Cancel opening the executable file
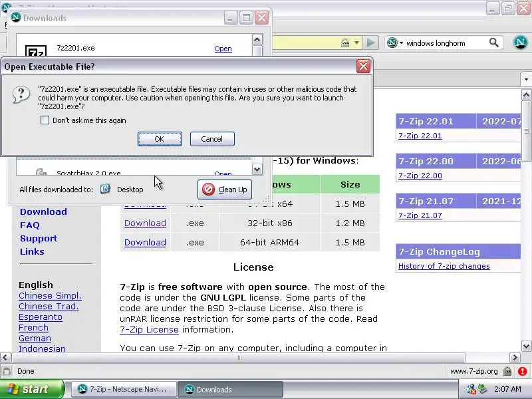 (x=212, y=139)
